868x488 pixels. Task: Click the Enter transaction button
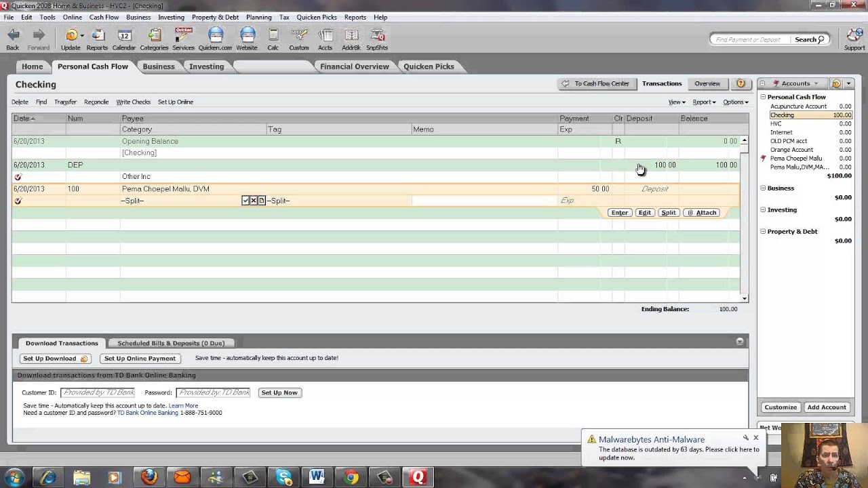tap(619, 213)
